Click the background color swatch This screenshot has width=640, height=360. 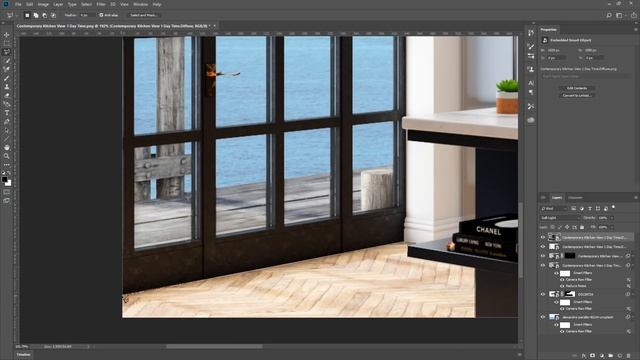tap(9, 183)
